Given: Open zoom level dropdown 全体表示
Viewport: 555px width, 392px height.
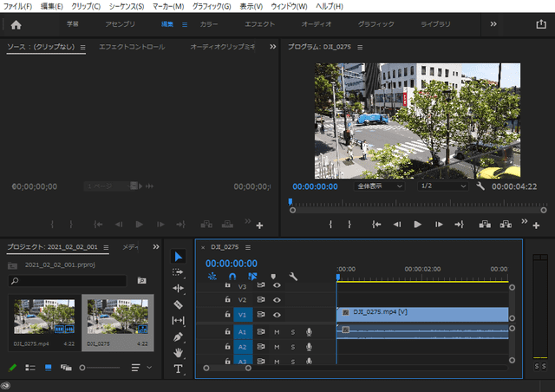Looking at the screenshot, I should point(380,186).
